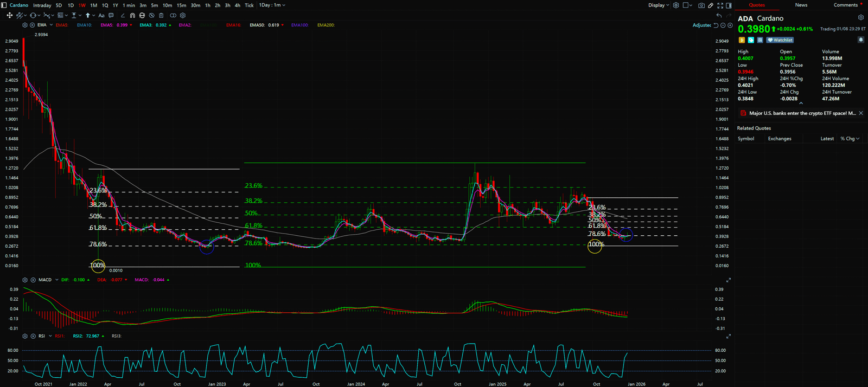868x387 pixels.
Task: Switch to the News tab
Action: pyautogui.click(x=801, y=5)
